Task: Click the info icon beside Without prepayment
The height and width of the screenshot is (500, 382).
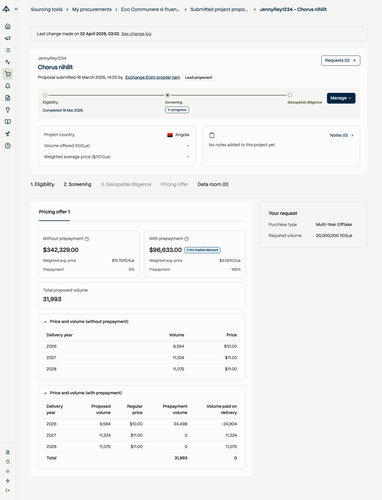Action: (x=87, y=239)
